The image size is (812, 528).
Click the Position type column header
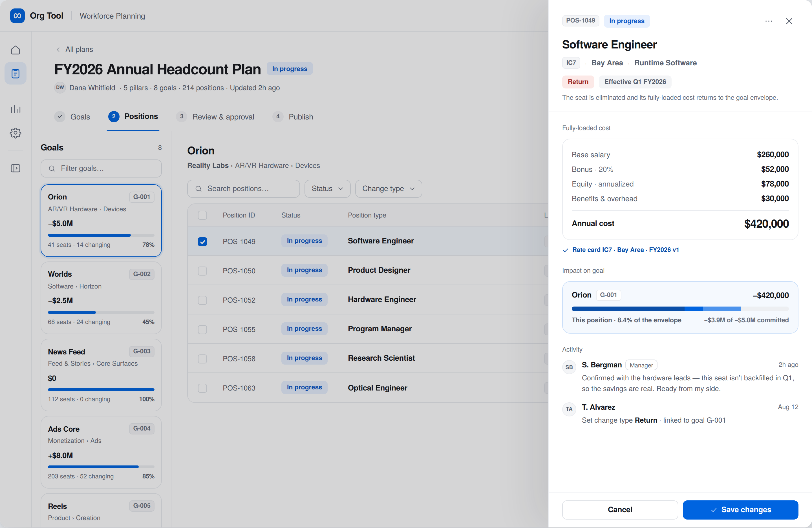[x=367, y=215]
